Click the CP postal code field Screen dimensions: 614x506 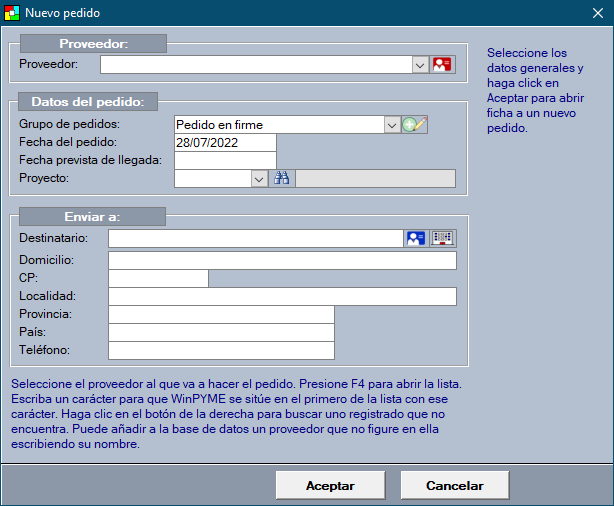pyautogui.click(x=158, y=278)
